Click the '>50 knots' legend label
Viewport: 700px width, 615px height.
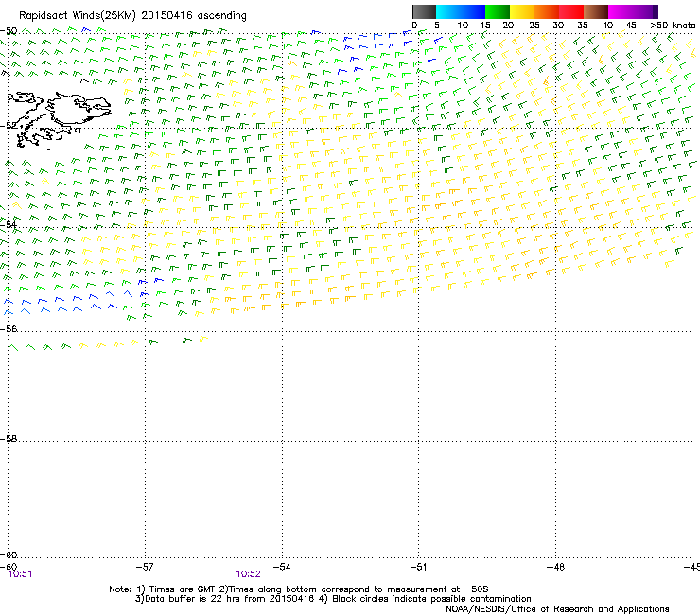click(673, 25)
